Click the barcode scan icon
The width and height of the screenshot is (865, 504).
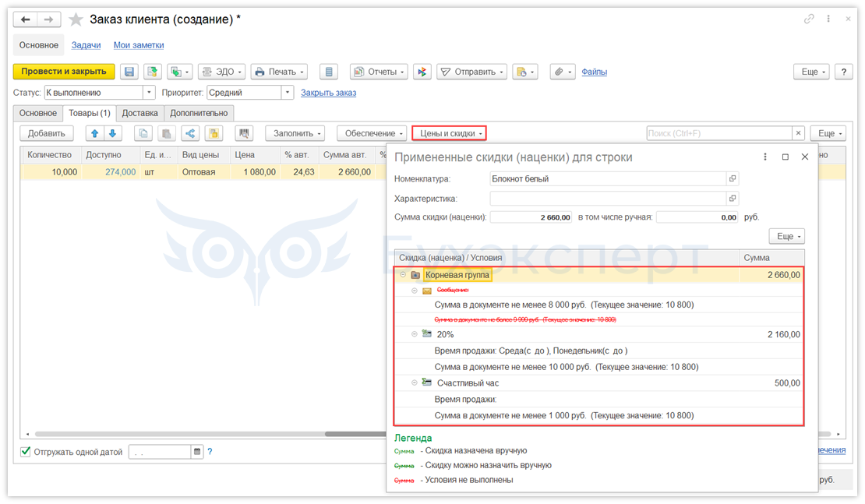point(244,133)
